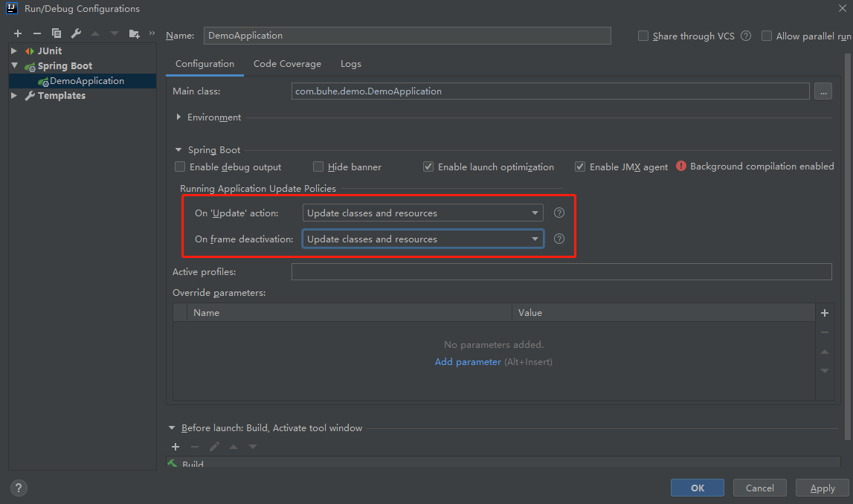Switch to the Configuration tab

[205, 64]
